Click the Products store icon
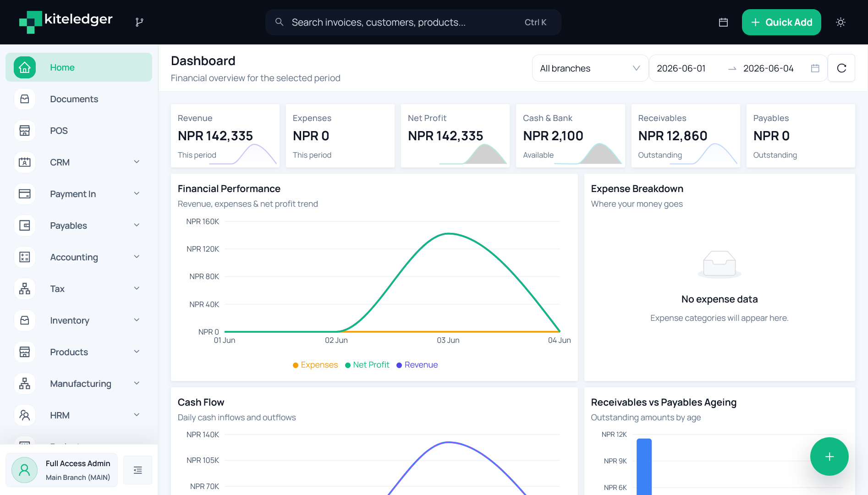868x495 pixels. (25, 352)
